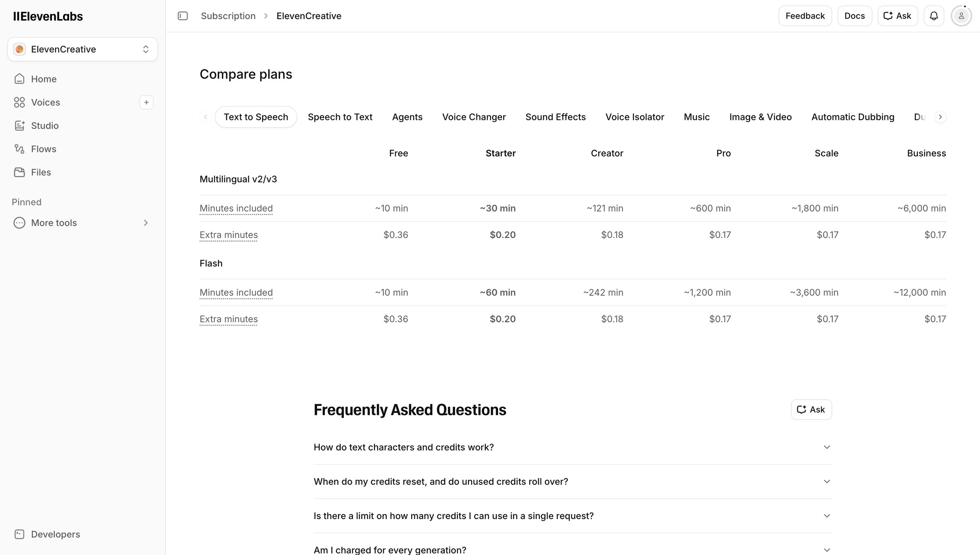Switch to the Sound Effects tab
The image size is (980, 555).
(x=555, y=117)
